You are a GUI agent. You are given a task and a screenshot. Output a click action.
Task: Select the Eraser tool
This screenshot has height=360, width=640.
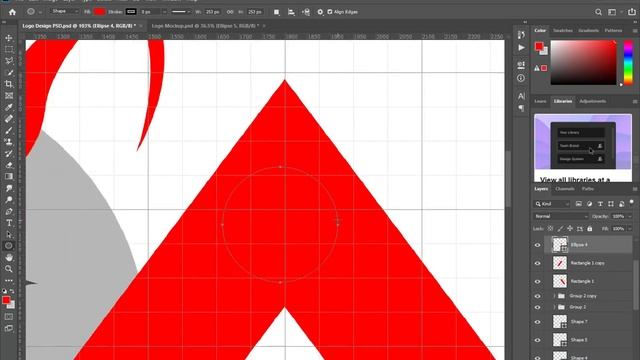(9, 165)
